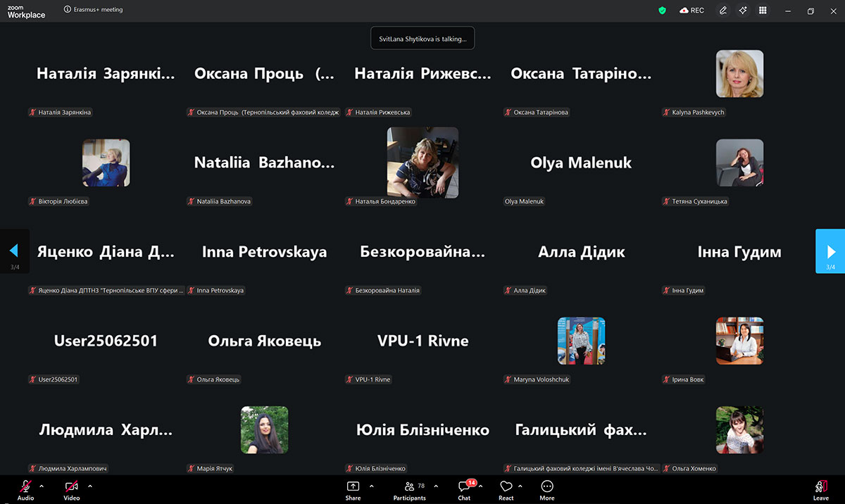Image resolution: width=845 pixels, height=504 pixels.
Task: Click the More options icon
Action: pyautogui.click(x=547, y=486)
